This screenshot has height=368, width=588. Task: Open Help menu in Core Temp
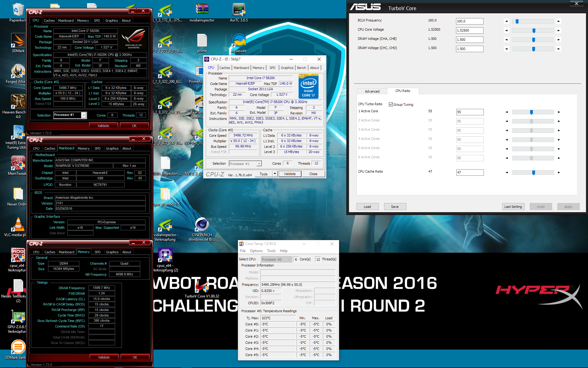284,251
